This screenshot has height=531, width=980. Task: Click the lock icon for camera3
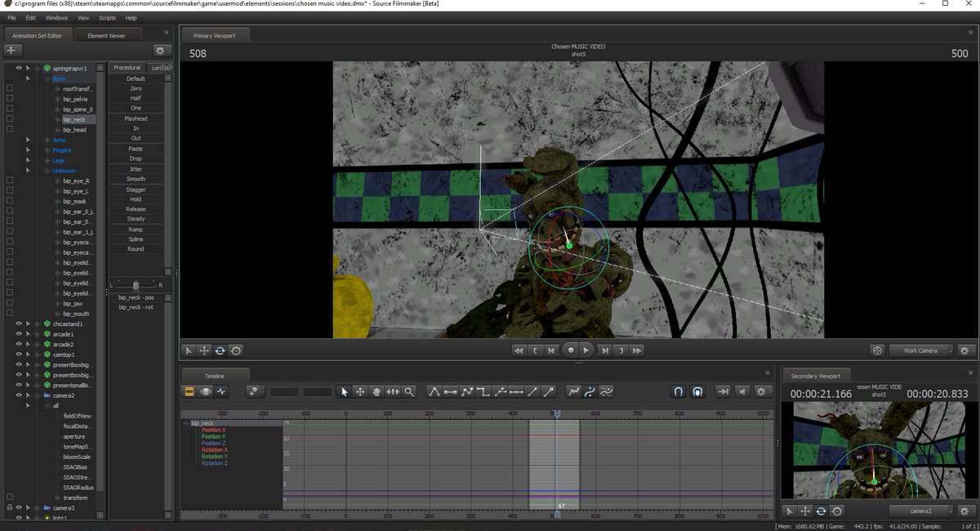coord(10,508)
